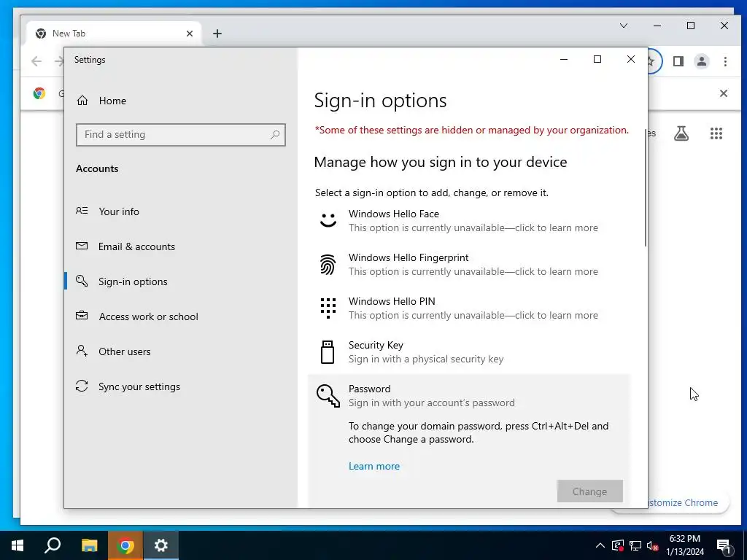Switch to Chrome from taskbar
The width and height of the screenshot is (747, 560).
pyautogui.click(x=125, y=545)
